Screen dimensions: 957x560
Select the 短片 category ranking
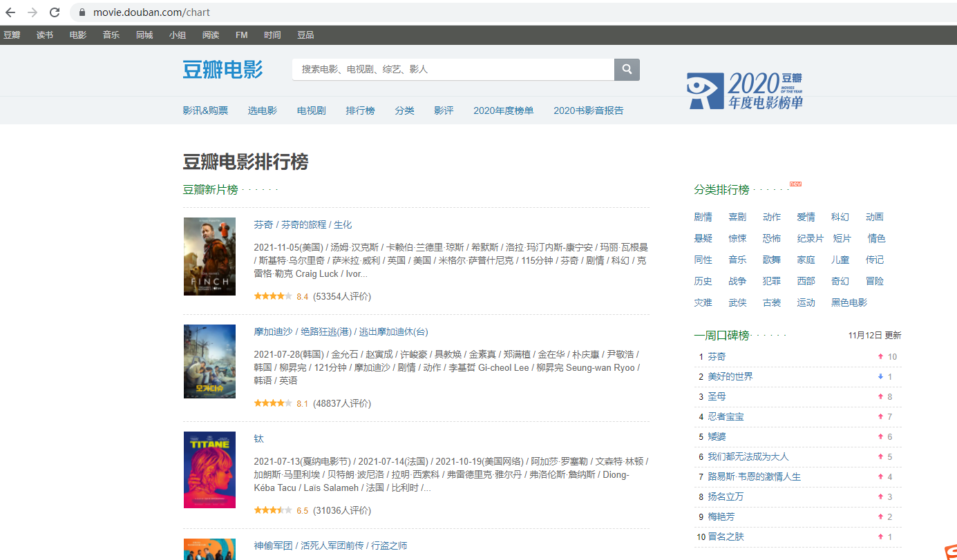(842, 238)
